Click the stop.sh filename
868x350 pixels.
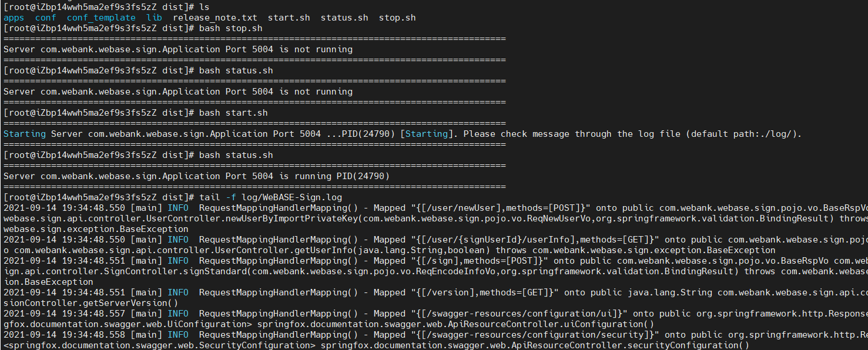(x=397, y=18)
